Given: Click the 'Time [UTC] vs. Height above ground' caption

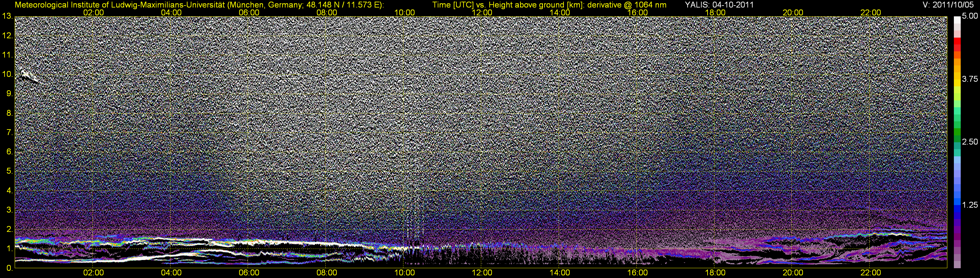Looking at the screenshot, I should [x=549, y=5].
